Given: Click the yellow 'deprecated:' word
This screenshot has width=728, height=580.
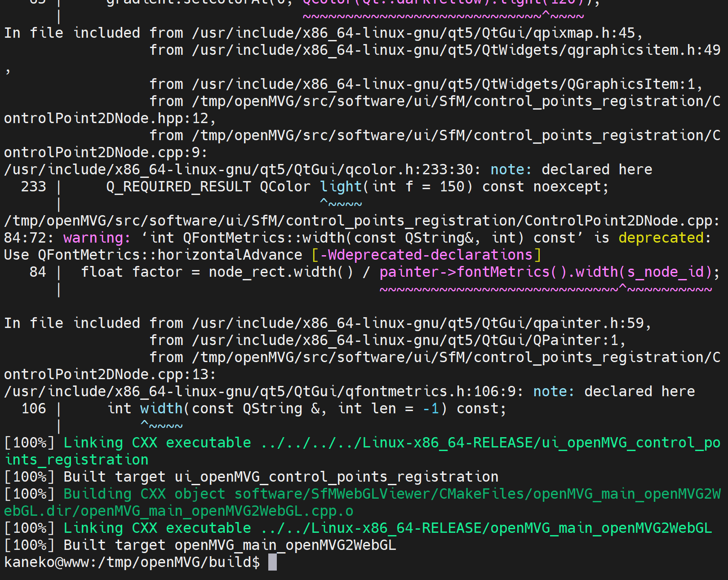Looking at the screenshot, I should point(665,238).
